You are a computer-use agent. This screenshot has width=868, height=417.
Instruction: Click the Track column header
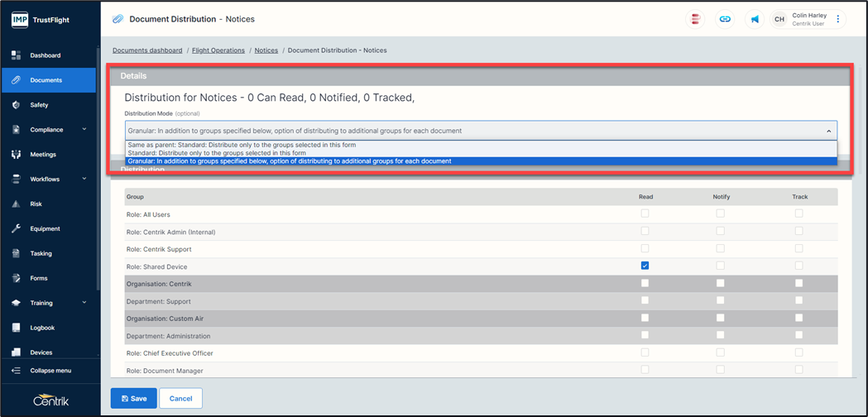(x=800, y=197)
